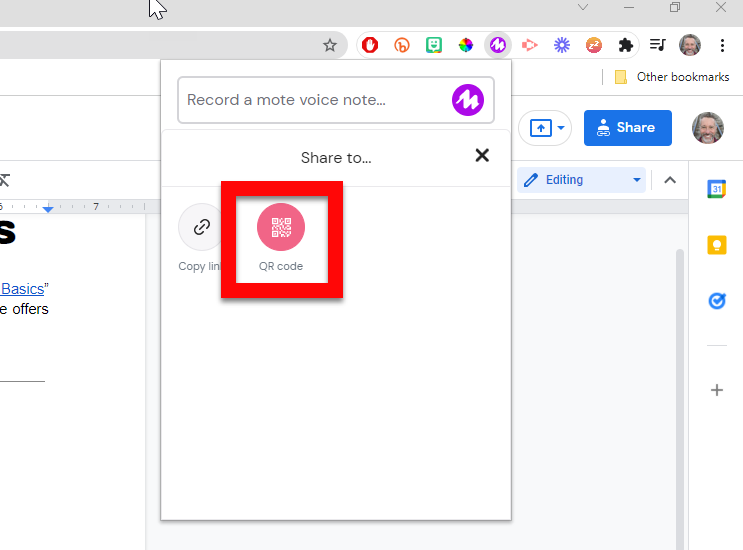Open the orange sleeping zz extension
Image resolution: width=743 pixels, height=550 pixels.
click(x=594, y=45)
